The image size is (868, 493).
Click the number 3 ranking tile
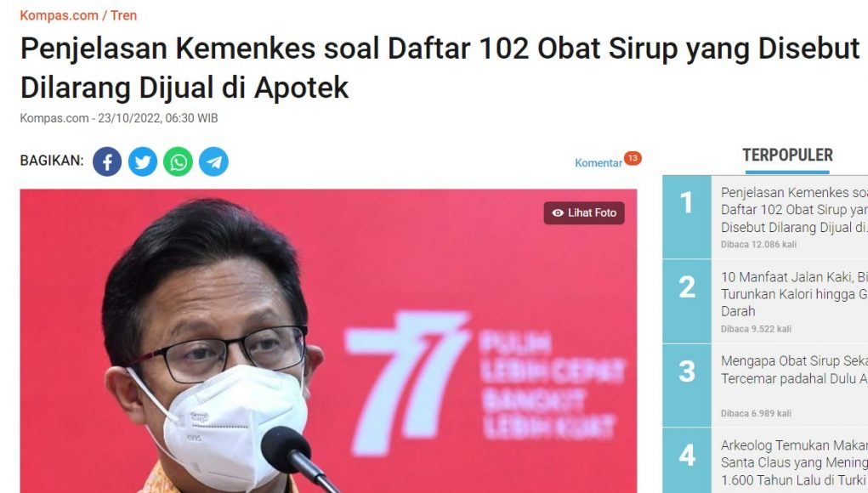point(687,386)
